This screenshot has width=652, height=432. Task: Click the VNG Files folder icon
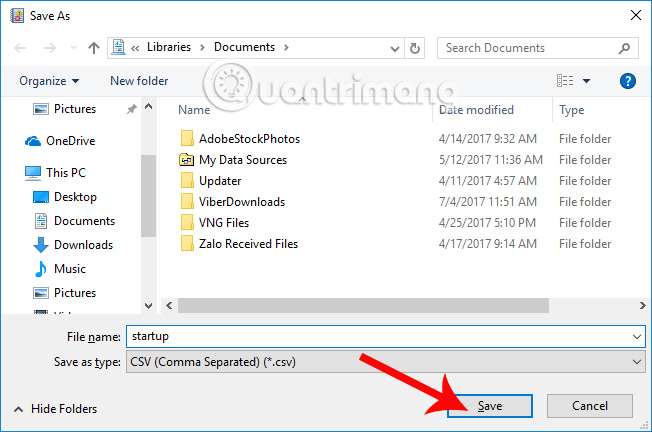[x=187, y=223]
